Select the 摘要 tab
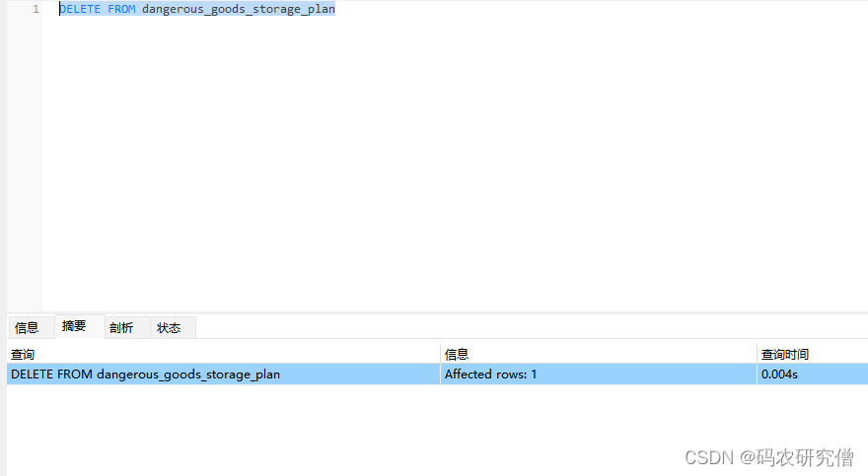The height and width of the screenshot is (476, 868). click(74, 326)
